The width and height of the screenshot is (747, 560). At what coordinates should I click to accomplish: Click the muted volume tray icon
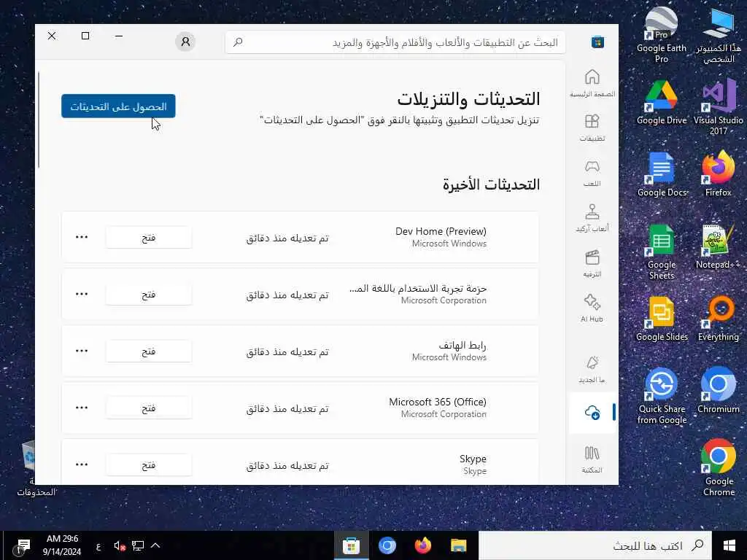120,545
